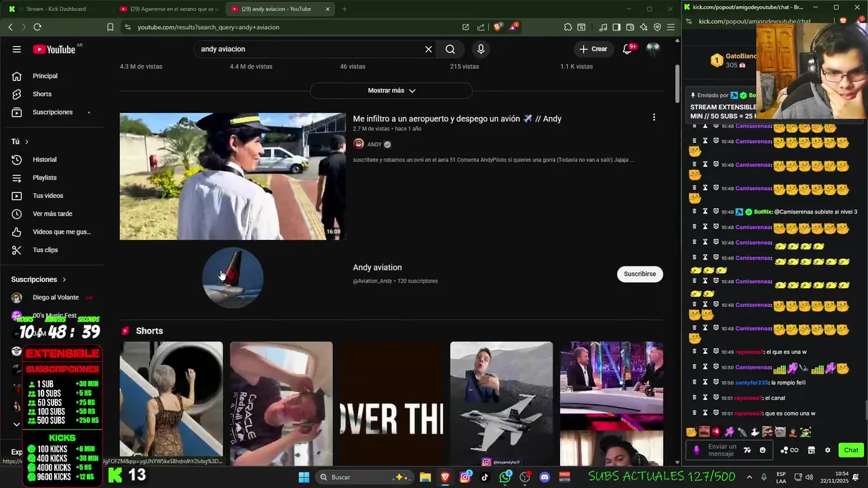Image resolution: width=868 pixels, height=488 pixels.
Task: Clear the search box with X
Action: tap(429, 49)
